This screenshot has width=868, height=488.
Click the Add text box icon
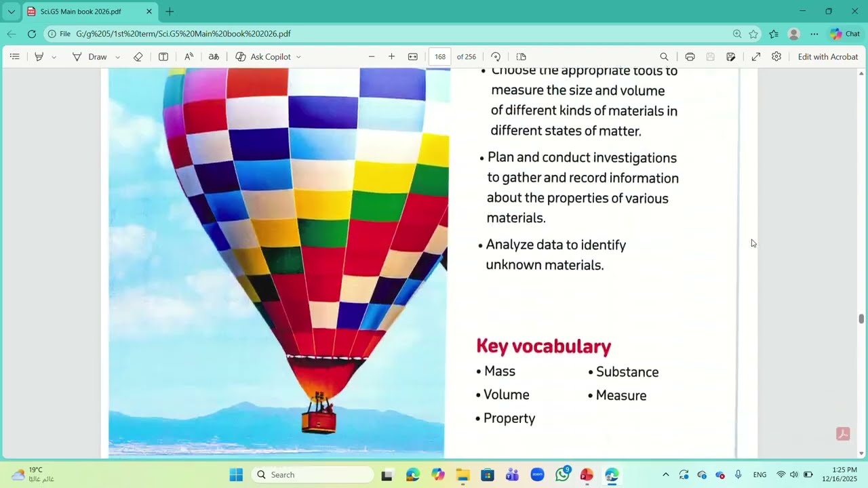point(163,57)
